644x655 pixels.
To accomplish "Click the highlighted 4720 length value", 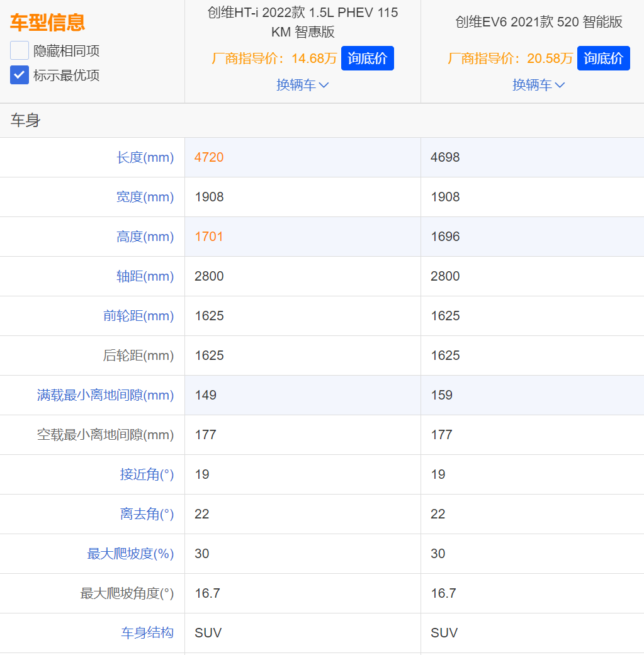I will coord(209,157).
